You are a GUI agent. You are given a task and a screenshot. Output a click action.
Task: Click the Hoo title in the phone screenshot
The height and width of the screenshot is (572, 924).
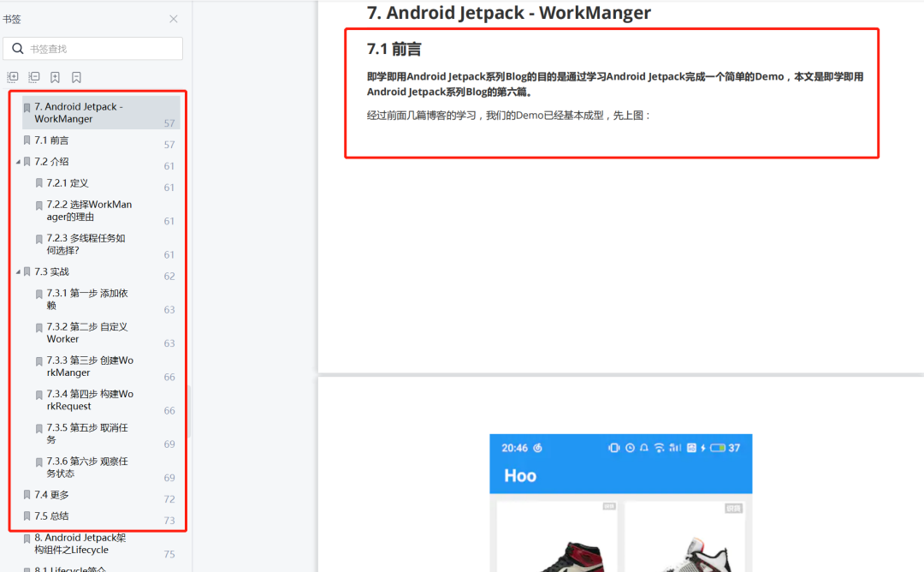[x=520, y=475]
